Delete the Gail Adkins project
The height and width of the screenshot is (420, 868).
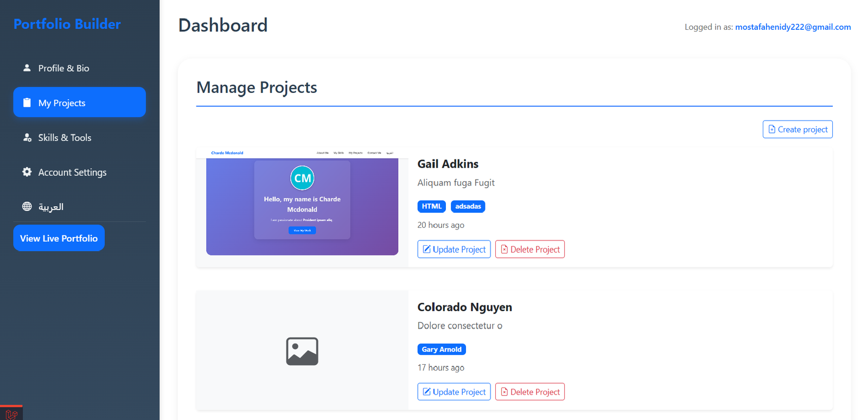[529, 249]
